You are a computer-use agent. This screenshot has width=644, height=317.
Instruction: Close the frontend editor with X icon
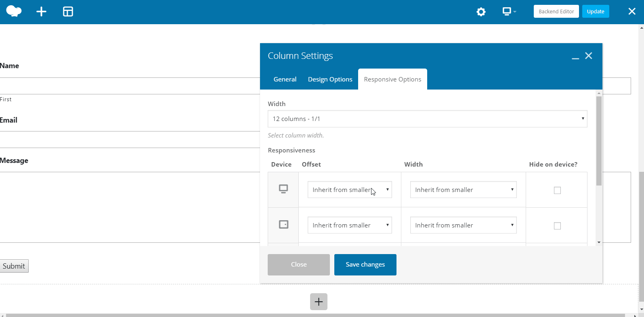pos(632,12)
